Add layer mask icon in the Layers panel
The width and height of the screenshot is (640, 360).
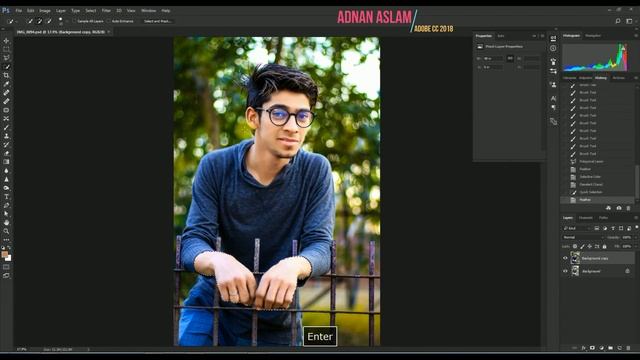[x=592, y=348]
